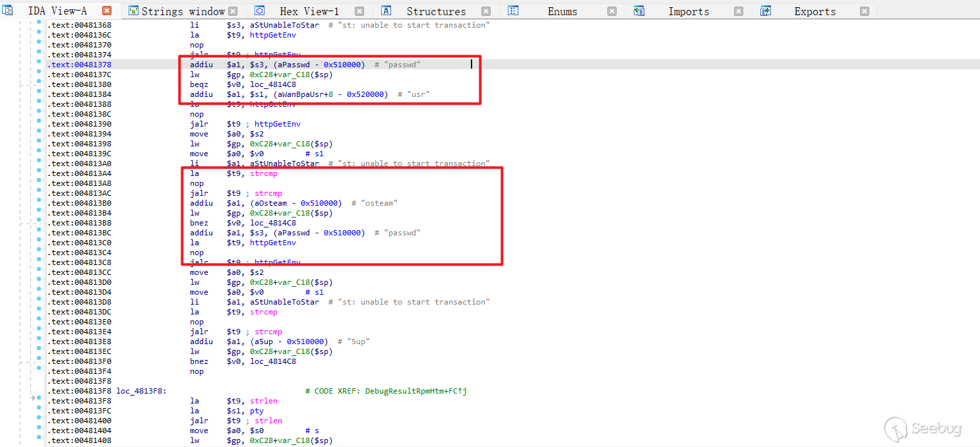Open the Imports tab

(x=689, y=11)
